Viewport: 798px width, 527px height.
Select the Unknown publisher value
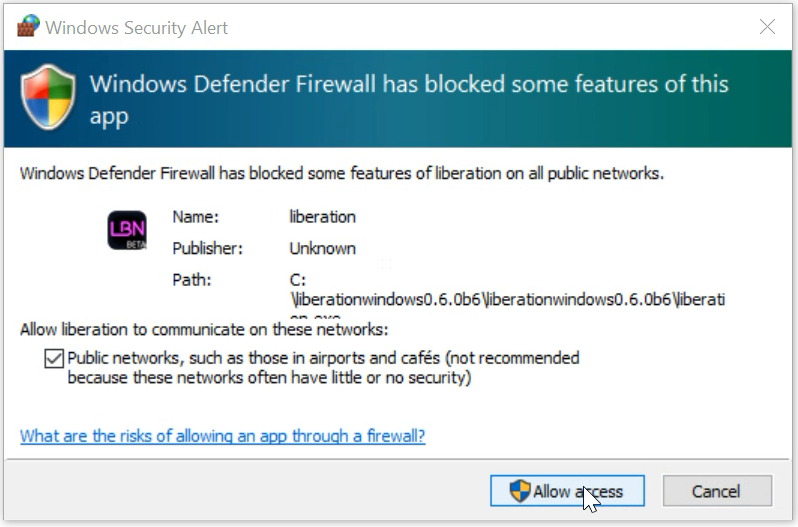click(322, 248)
